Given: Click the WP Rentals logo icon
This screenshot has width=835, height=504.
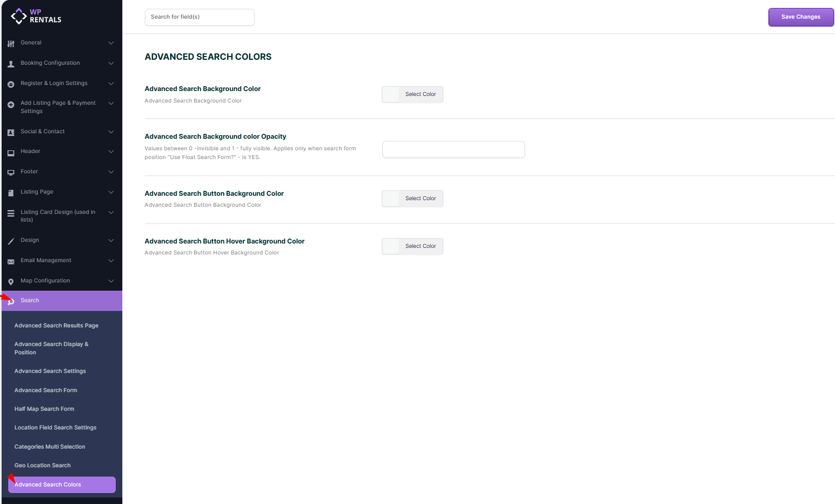Looking at the screenshot, I should pyautogui.click(x=19, y=16).
